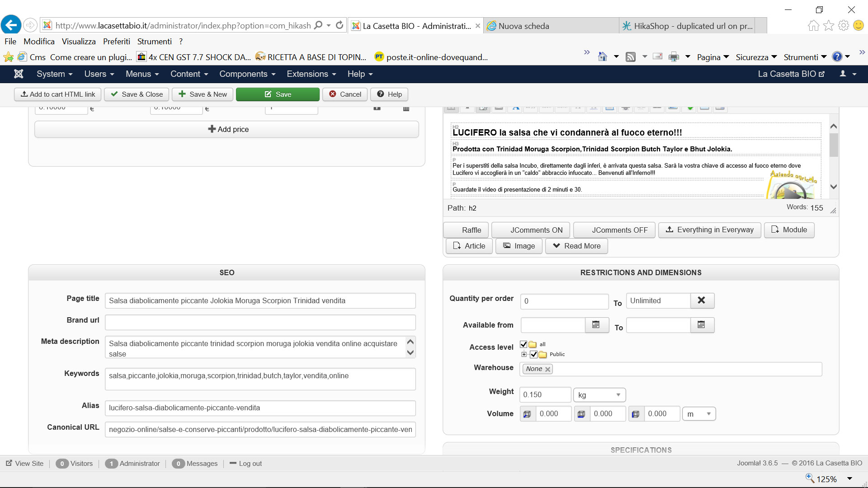Open the Components menu

click(247, 74)
